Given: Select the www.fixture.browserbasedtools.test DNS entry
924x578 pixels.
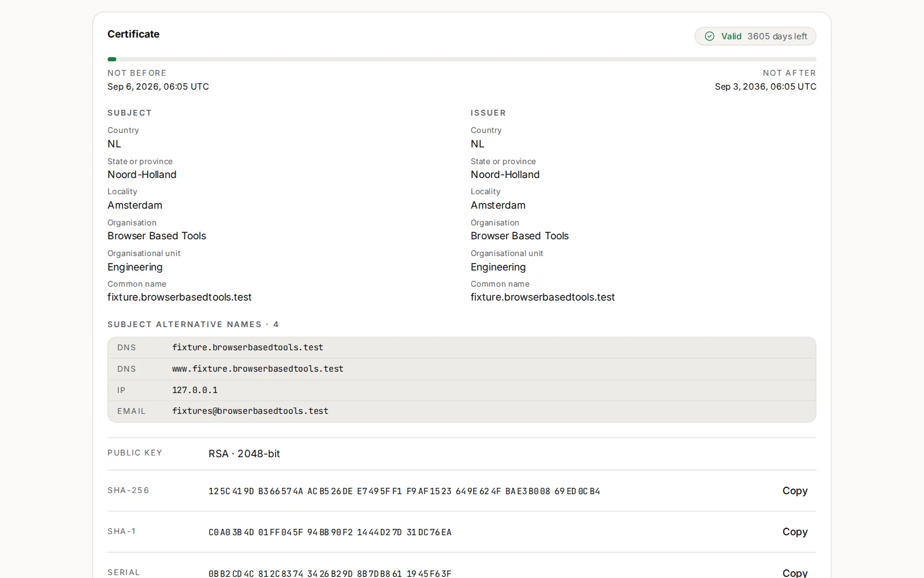Looking at the screenshot, I should point(462,369).
